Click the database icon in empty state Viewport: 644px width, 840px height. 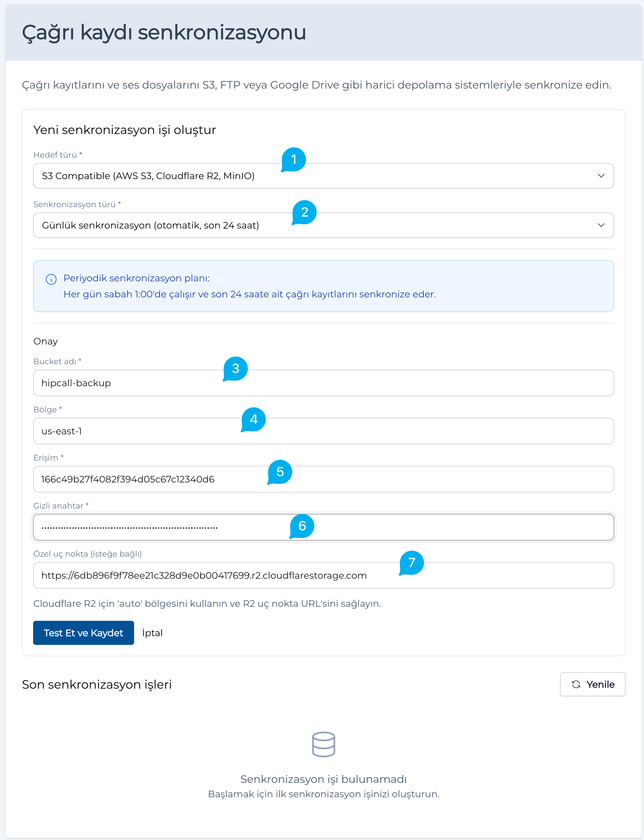click(x=324, y=744)
